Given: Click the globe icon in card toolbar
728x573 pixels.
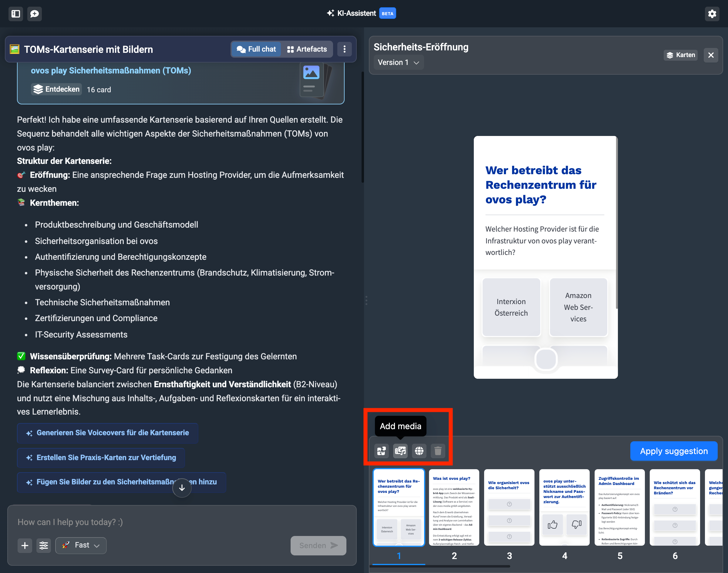Looking at the screenshot, I should tap(419, 451).
